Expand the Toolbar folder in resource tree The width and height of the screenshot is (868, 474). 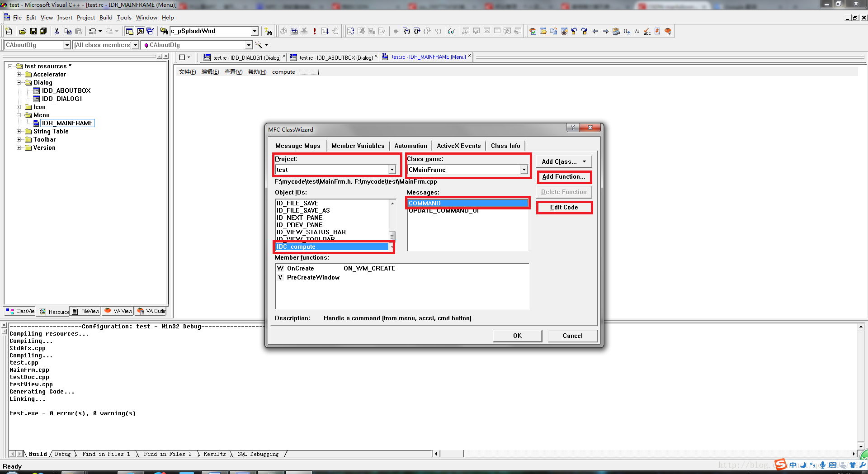(x=19, y=139)
